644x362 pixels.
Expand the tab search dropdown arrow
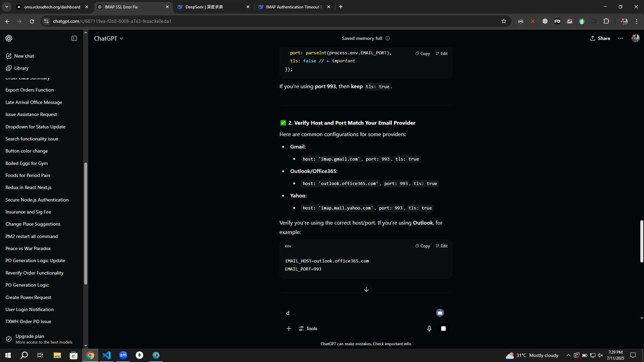tap(6, 7)
